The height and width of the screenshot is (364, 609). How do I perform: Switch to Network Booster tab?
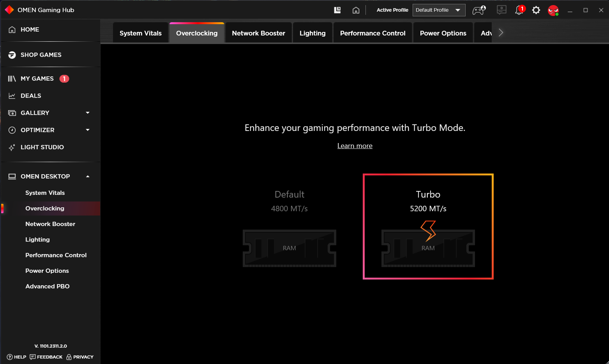259,33
